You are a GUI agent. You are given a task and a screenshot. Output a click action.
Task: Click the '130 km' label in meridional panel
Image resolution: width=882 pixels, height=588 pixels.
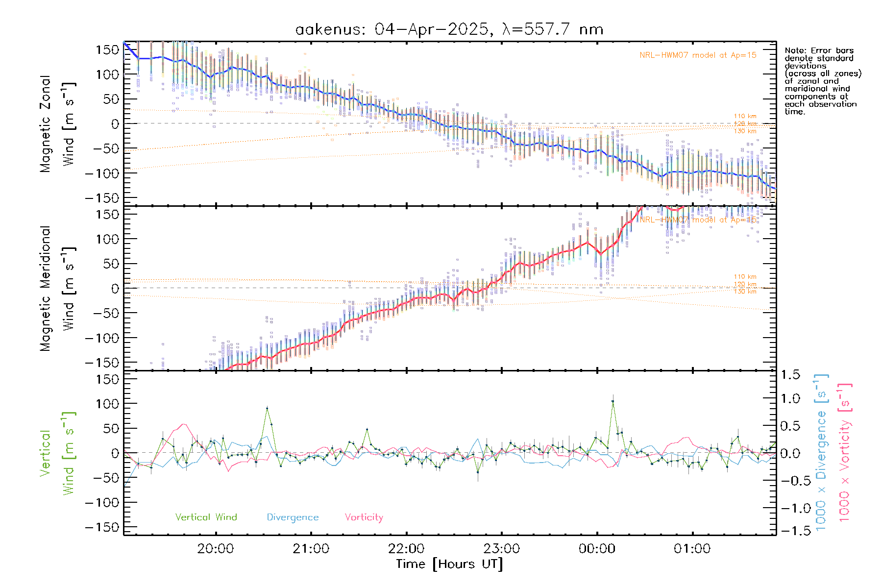pyautogui.click(x=745, y=292)
